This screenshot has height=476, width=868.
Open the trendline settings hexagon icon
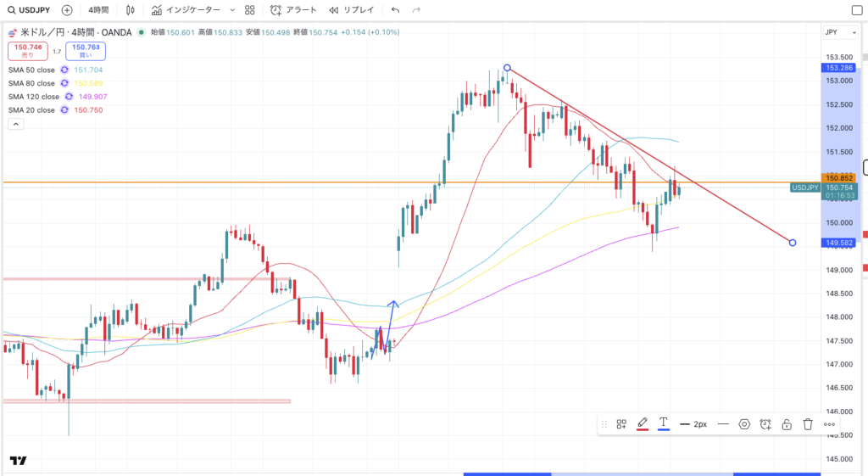click(744, 423)
